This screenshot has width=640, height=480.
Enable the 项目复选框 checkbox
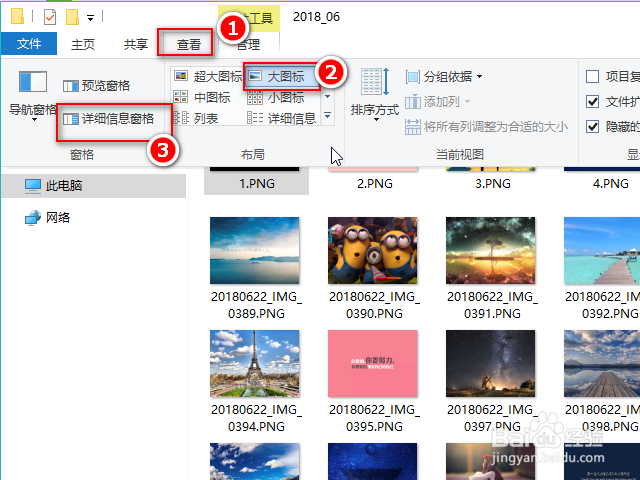coord(592,76)
